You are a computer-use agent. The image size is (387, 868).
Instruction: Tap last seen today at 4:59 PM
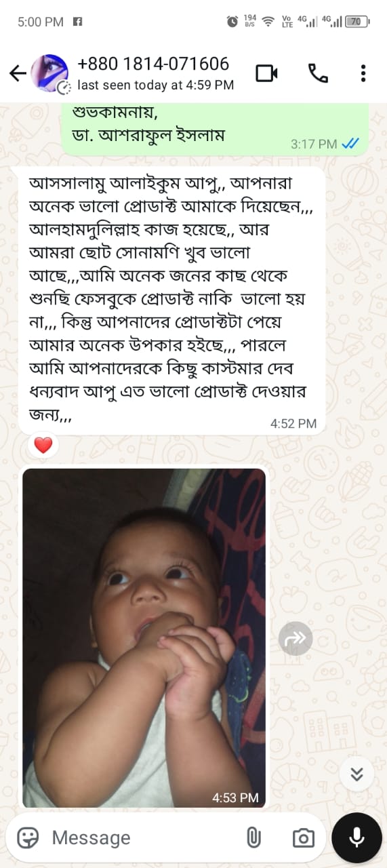(156, 85)
